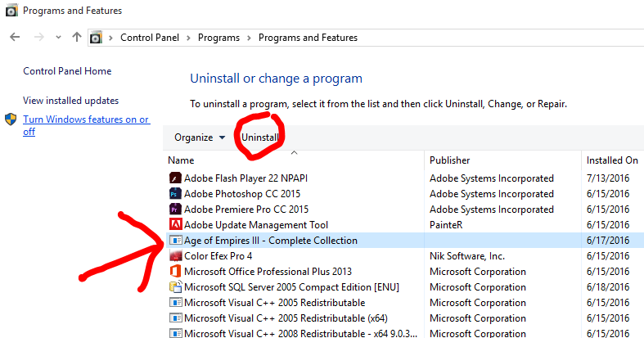Open the recent locations dropdown chevron
644x338 pixels.
click(x=58, y=38)
